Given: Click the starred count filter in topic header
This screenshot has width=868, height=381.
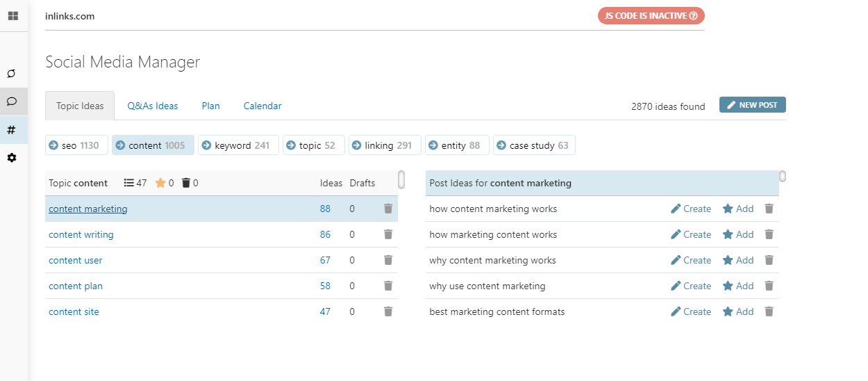Looking at the screenshot, I should pos(165,183).
